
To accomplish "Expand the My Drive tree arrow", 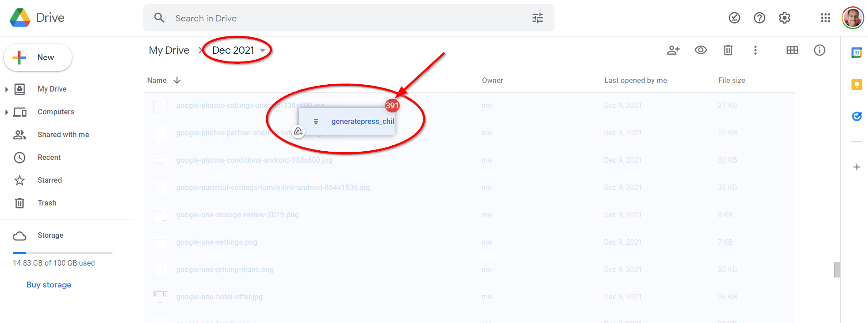I will point(6,89).
